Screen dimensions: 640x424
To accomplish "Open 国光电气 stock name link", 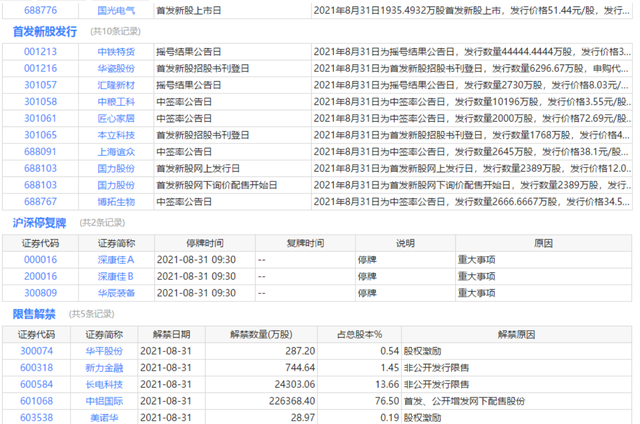I will coord(116,10).
